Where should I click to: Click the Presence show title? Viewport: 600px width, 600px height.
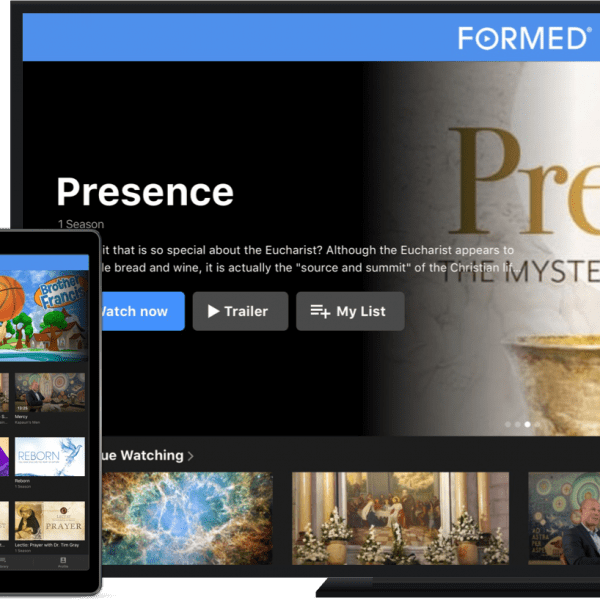click(145, 192)
